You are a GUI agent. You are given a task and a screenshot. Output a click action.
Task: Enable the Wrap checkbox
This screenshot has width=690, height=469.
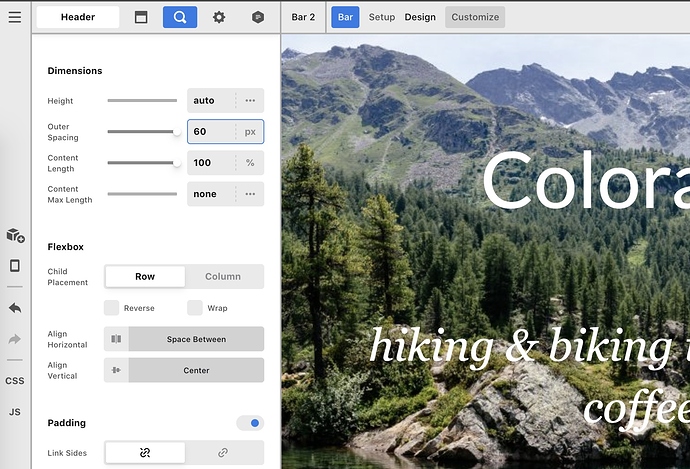point(195,308)
